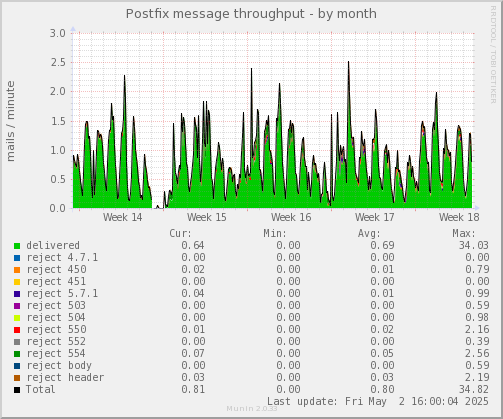
Task: Click the 'reject 552' legend label
Action: pos(56,342)
